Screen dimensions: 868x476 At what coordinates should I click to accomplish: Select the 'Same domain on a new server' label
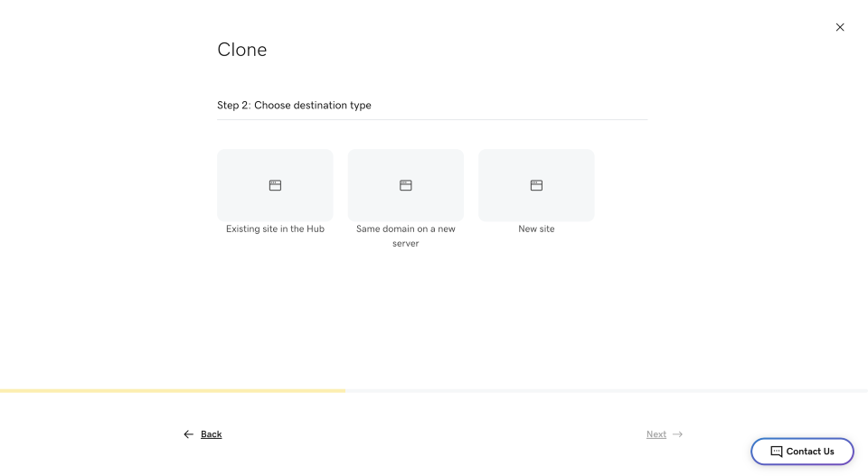[x=406, y=236]
